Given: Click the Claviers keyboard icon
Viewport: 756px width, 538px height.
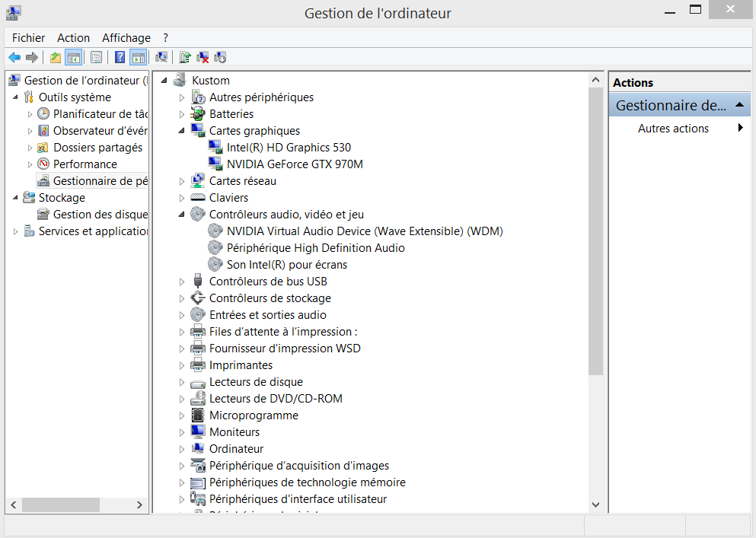Looking at the screenshot, I should click(x=198, y=198).
